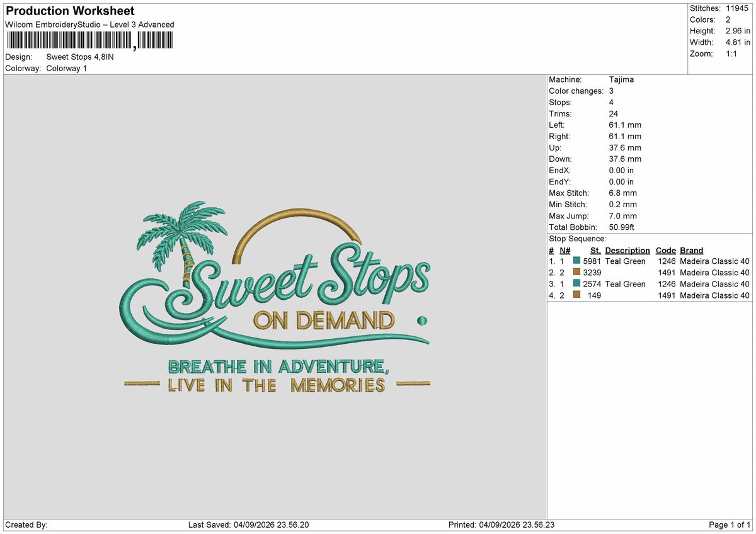Click the 'Created By:' footer label
Viewport: 756px width, 534px height.
[x=26, y=525]
